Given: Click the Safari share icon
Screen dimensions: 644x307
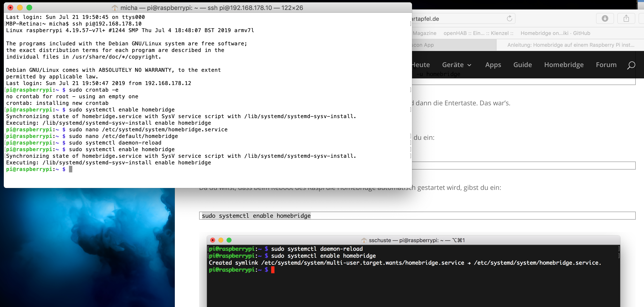Looking at the screenshot, I should tap(626, 18).
